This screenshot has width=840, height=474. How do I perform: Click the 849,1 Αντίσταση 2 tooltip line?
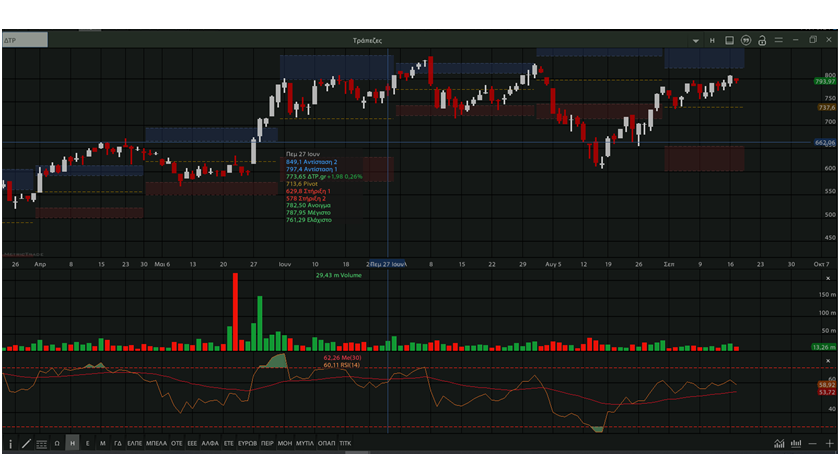tap(311, 162)
